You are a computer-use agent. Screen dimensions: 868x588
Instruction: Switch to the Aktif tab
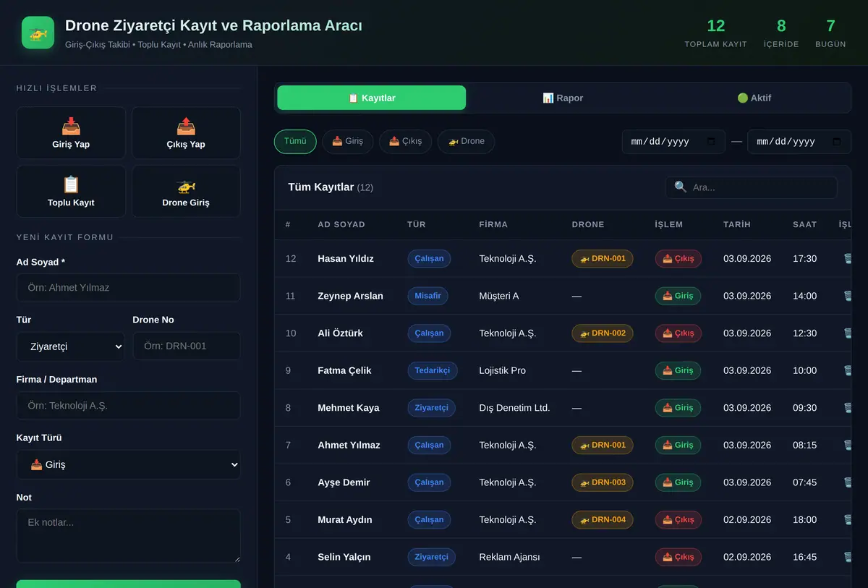pyautogui.click(x=754, y=98)
